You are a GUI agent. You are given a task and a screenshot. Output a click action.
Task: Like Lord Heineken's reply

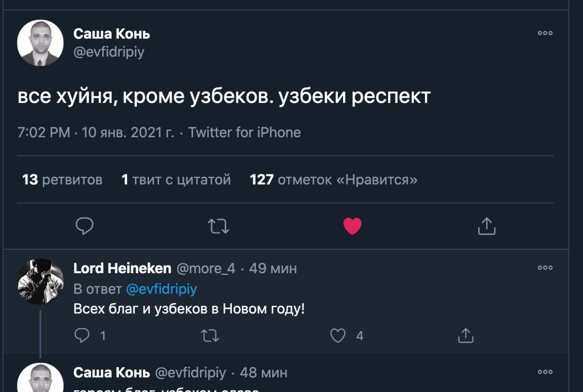tap(338, 336)
